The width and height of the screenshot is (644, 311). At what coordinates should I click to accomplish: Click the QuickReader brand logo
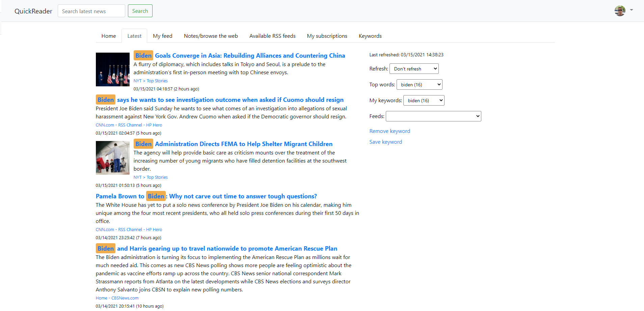pos(33,11)
